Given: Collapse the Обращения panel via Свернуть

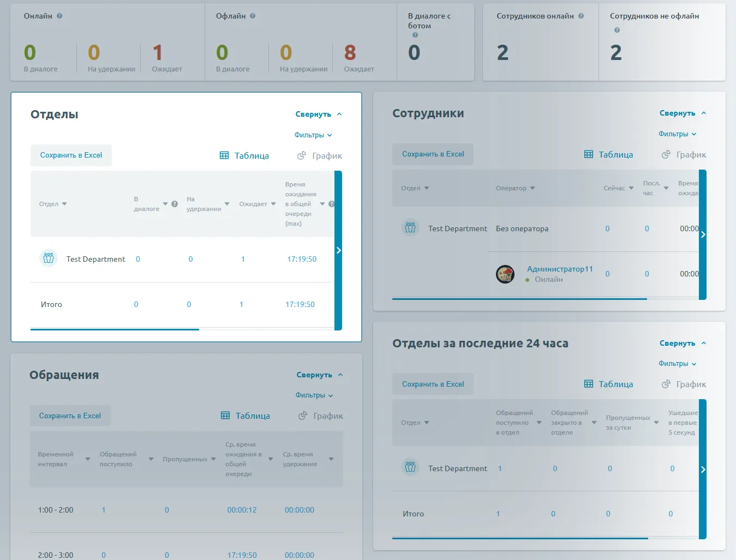Looking at the screenshot, I should coord(319,375).
